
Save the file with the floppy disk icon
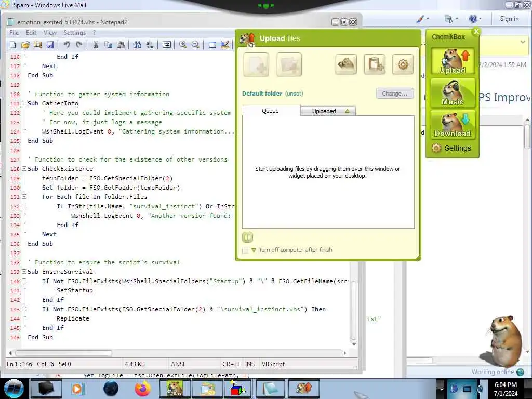tap(50, 45)
